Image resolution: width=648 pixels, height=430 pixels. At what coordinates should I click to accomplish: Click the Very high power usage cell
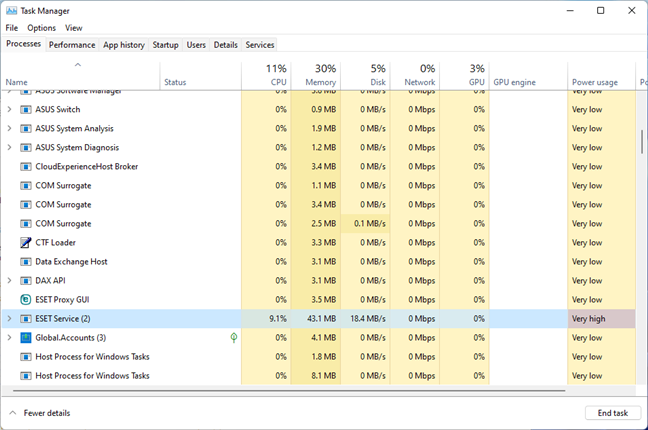click(x=601, y=319)
